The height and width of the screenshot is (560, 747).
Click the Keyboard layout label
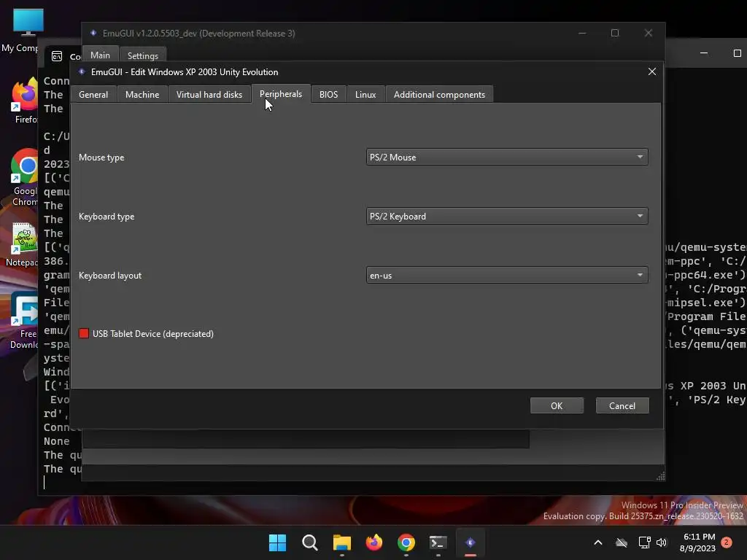point(110,275)
